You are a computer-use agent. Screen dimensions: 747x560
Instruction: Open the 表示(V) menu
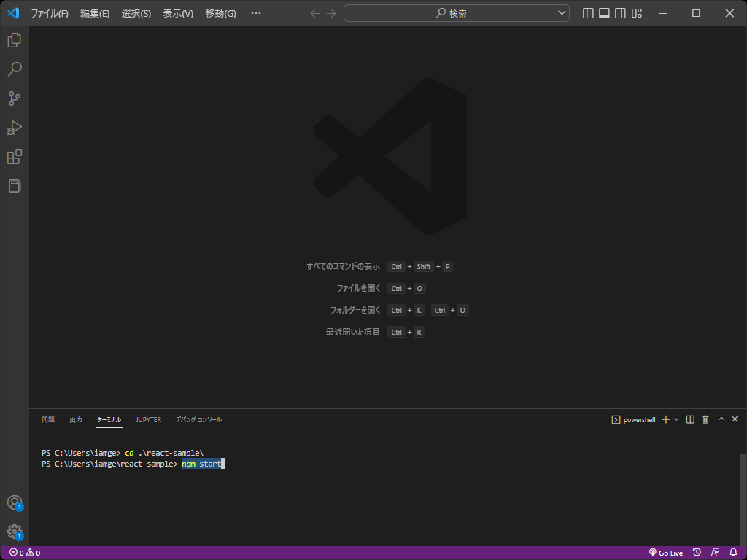click(x=178, y=13)
